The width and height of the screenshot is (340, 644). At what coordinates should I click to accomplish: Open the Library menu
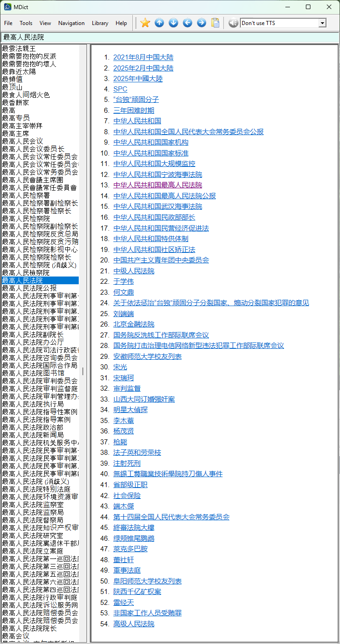100,23
